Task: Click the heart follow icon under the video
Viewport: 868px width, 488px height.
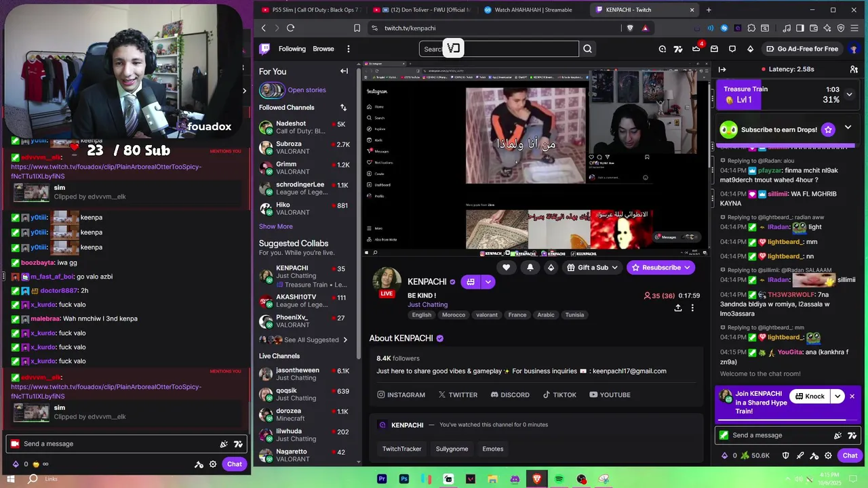Action: coord(506,268)
